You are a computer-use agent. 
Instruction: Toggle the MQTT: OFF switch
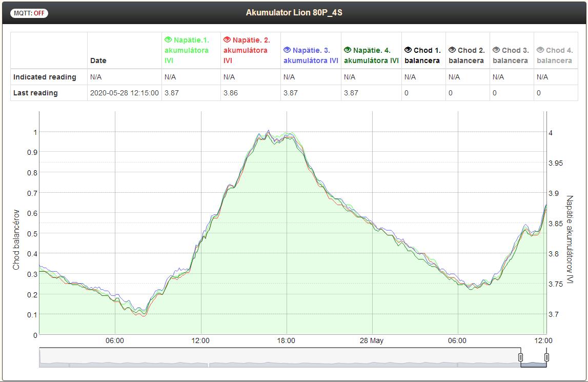29,13
